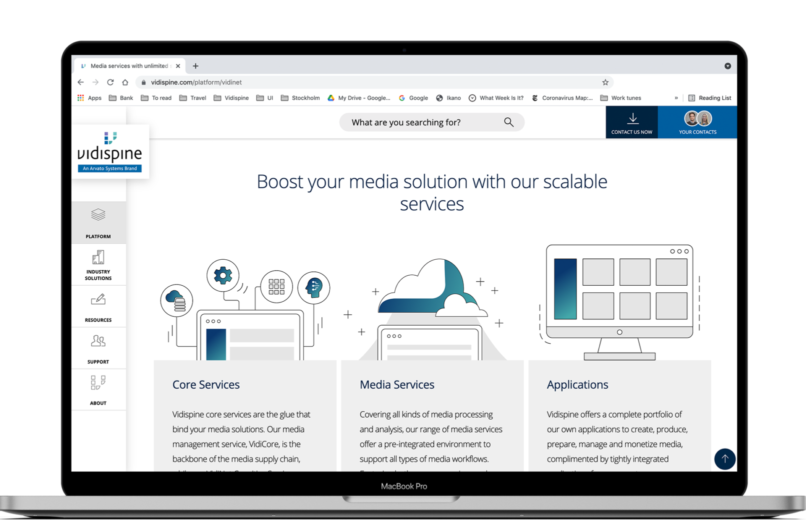Click the search magnifier icon
Image resolution: width=806 pixels, height=532 pixels.
[x=508, y=122]
